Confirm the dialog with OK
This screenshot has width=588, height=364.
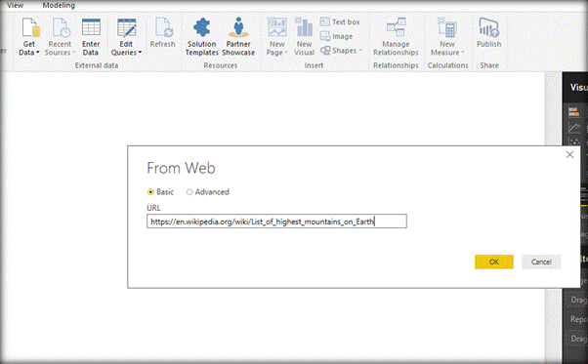[x=494, y=262]
